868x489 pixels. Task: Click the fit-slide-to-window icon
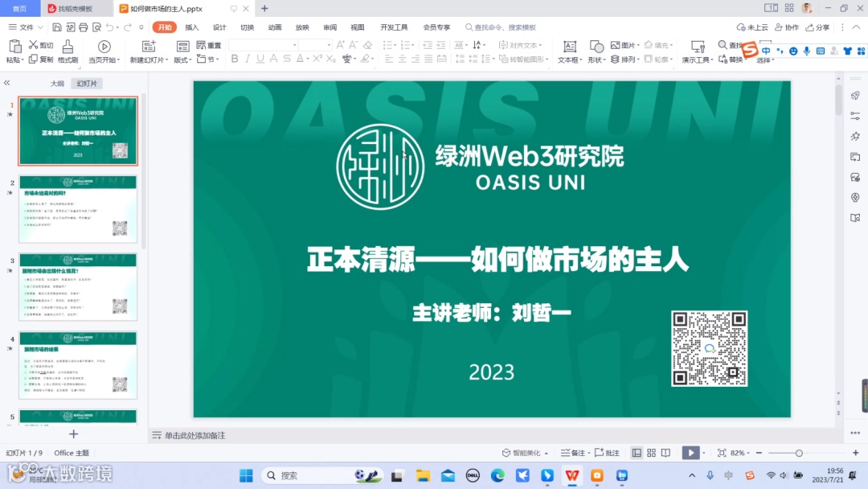722,453
